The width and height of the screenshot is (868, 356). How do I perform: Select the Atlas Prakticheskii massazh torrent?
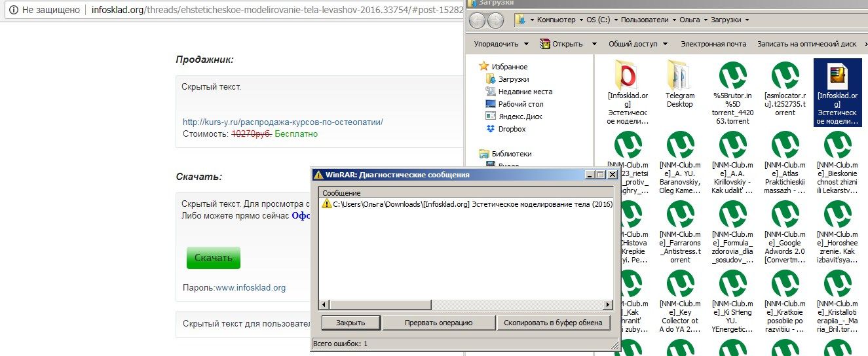pos(785,162)
